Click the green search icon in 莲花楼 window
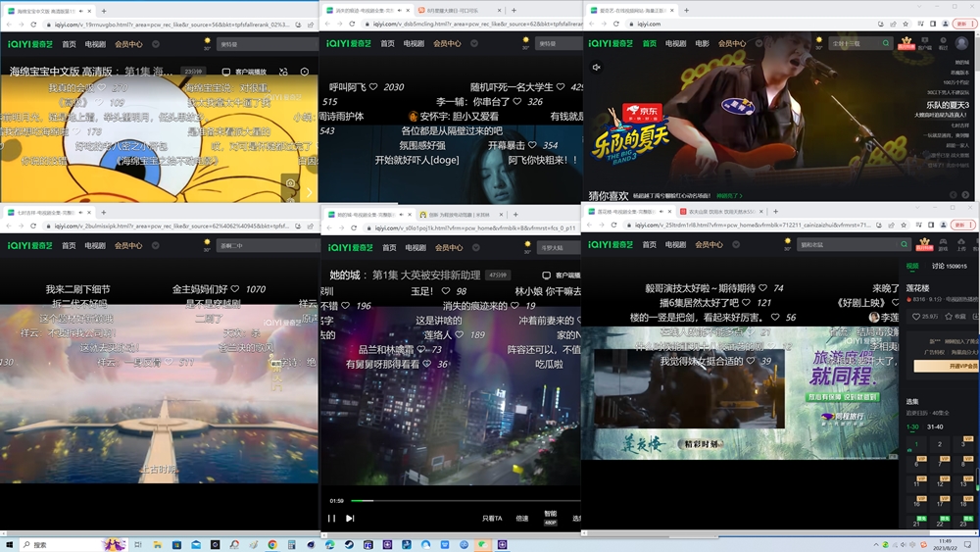Image resolution: width=980 pixels, height=552 pixels. click(x=904, y=244)
